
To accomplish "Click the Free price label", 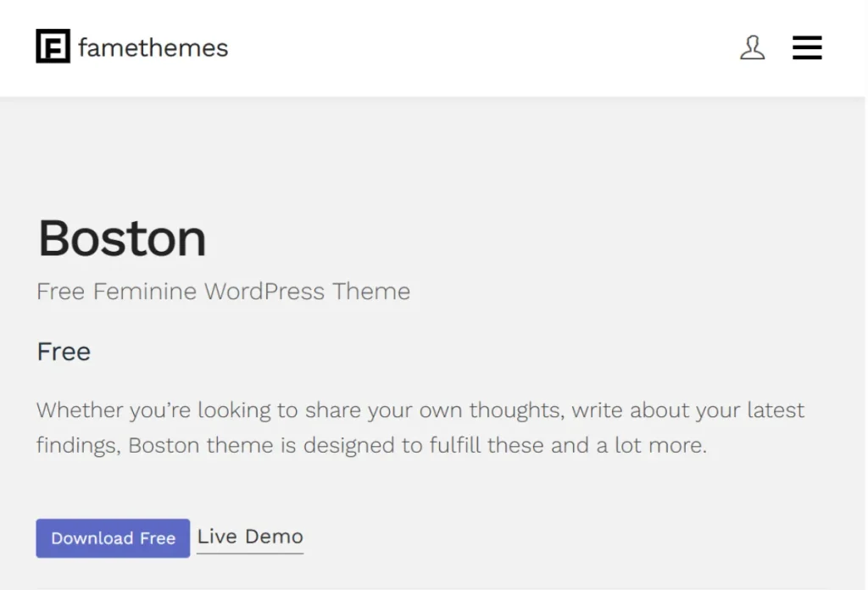I will pyautogui.click(x=64, y=351).
